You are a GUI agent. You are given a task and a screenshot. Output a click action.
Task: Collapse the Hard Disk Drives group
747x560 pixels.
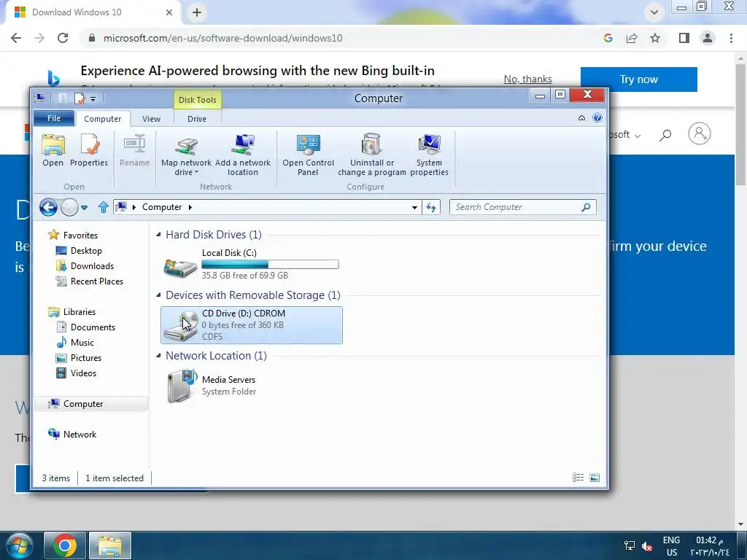point(158,234)
